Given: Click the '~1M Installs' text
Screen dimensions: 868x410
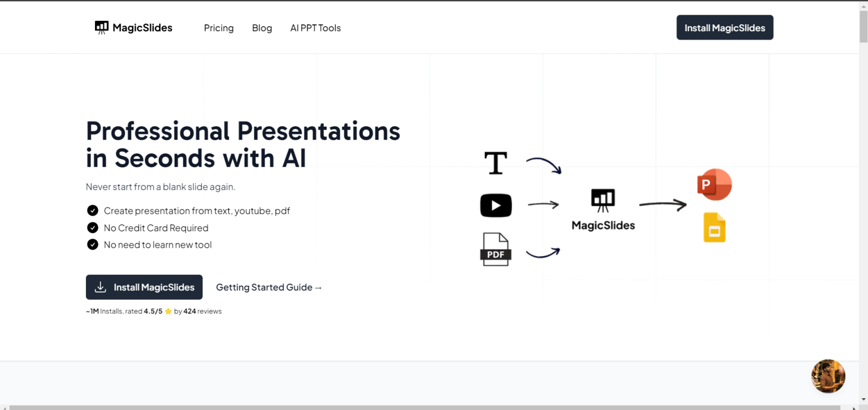Looking at the screenshot, I should [x=103, y=311].
